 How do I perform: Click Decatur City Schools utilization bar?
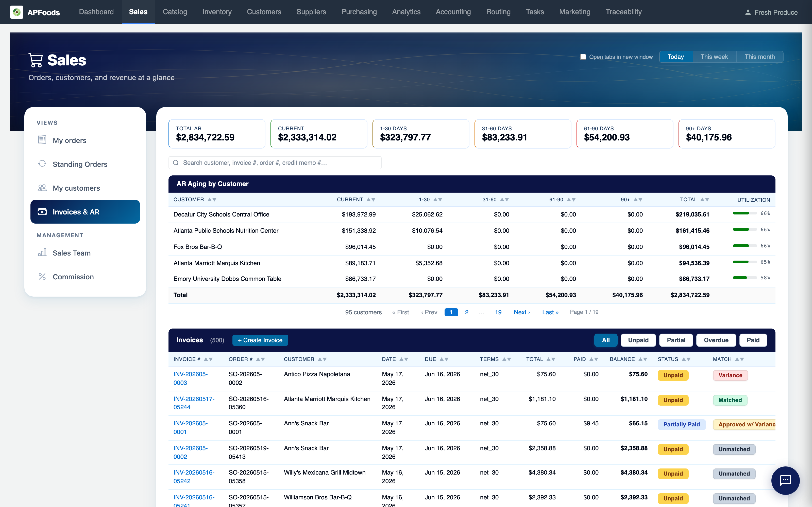tap(745, 213)
